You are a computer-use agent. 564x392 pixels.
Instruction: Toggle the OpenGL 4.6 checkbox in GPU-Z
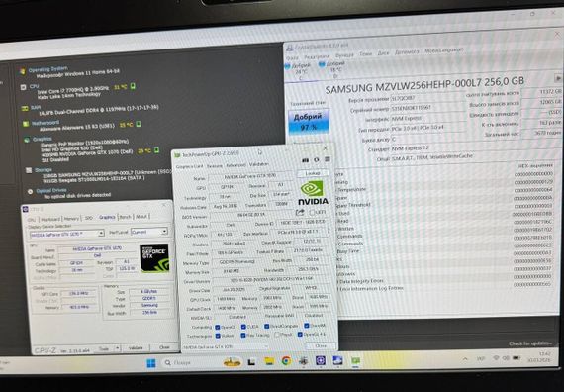(300, 335)
